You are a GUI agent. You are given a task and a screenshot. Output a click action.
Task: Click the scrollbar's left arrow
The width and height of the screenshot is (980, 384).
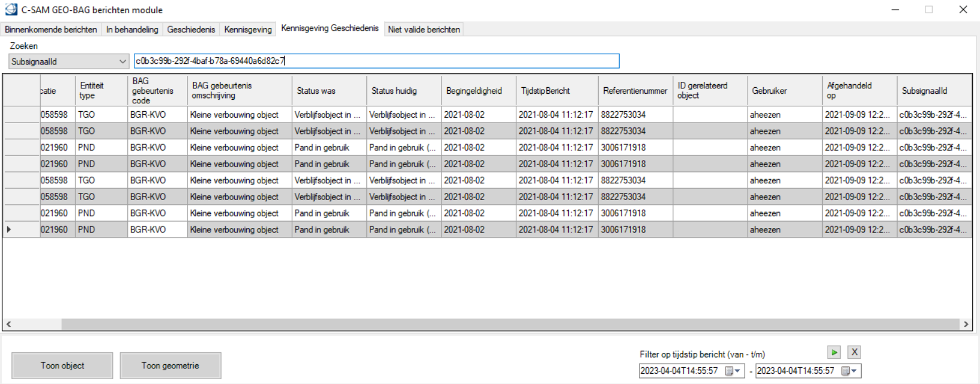tap(8, 324)
